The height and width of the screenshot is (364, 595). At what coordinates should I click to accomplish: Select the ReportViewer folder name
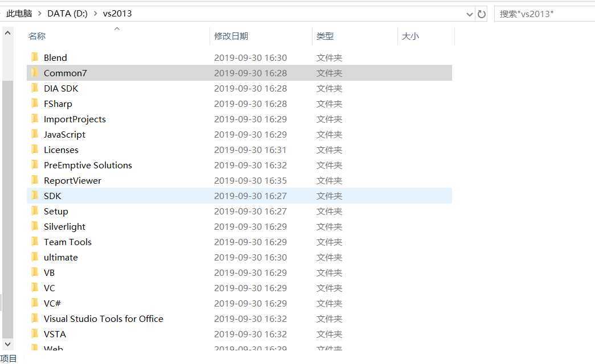coord(72,180)
